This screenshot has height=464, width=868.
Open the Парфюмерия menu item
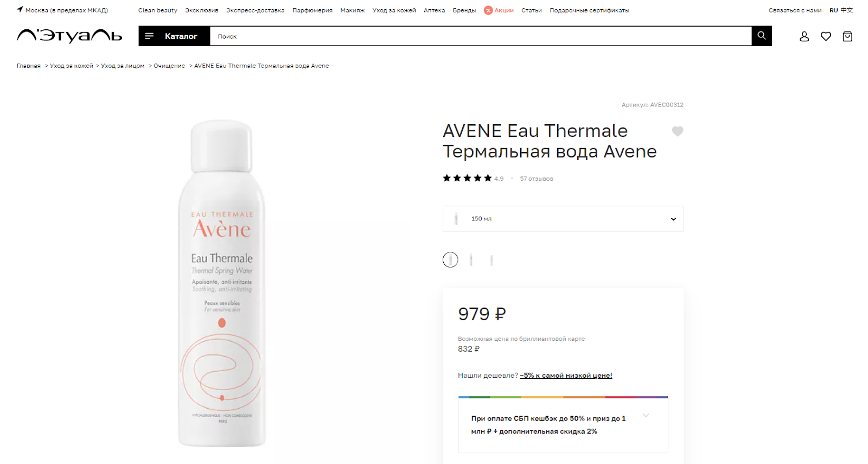point(312,10)
